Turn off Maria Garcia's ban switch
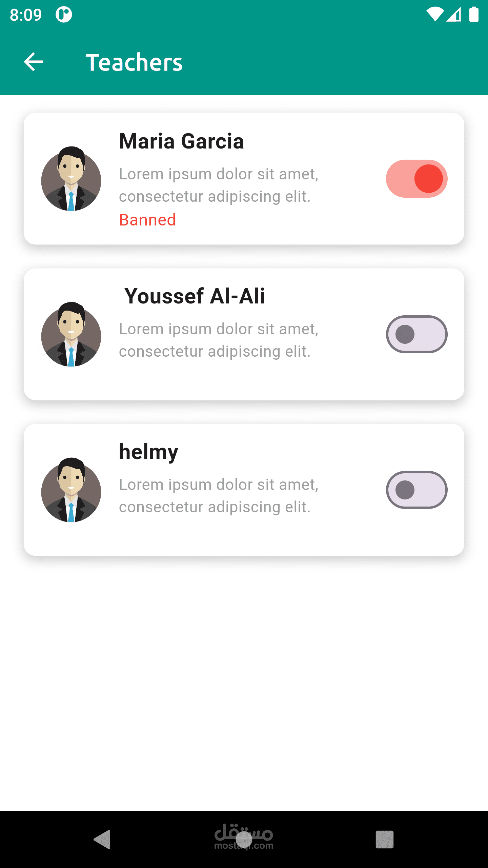The image size is (488, 868). (x=416, y=179)
